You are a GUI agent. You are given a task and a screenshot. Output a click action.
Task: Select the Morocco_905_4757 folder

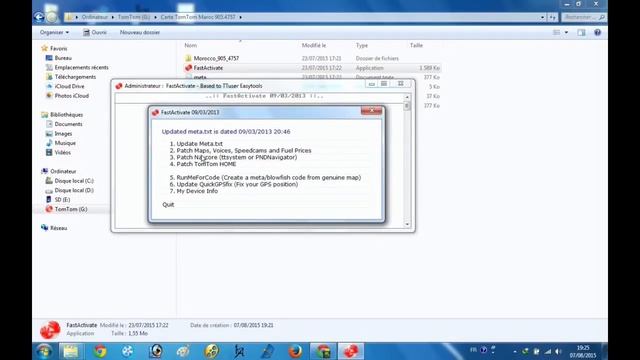(x=216, y=58)
